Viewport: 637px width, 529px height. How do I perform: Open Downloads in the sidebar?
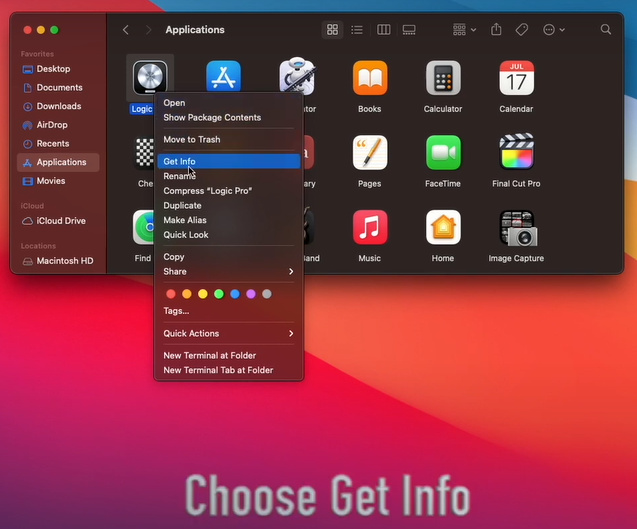click(x=58, y=106)
